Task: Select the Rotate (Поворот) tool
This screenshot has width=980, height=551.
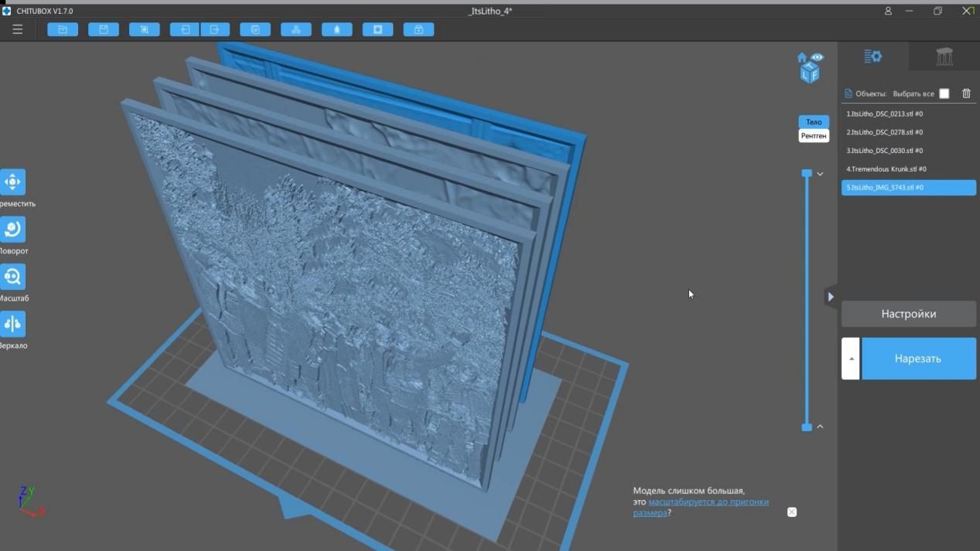Action: (x=13, y=230)
